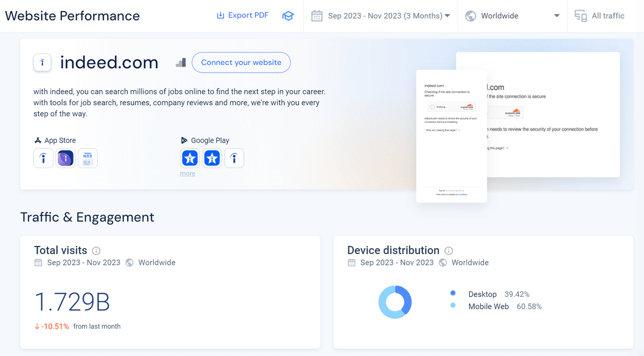
Task: Click the Mobile Web legend color dot
Action: pos(453,306)
